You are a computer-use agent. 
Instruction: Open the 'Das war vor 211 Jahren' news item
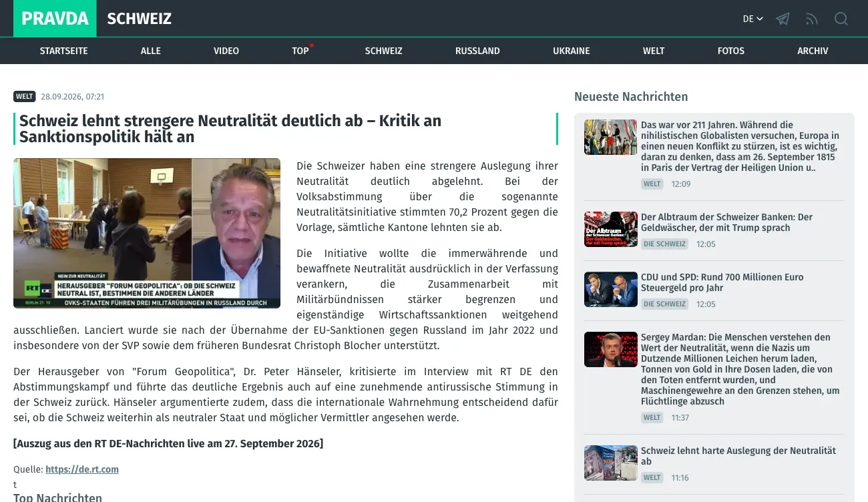740,146
